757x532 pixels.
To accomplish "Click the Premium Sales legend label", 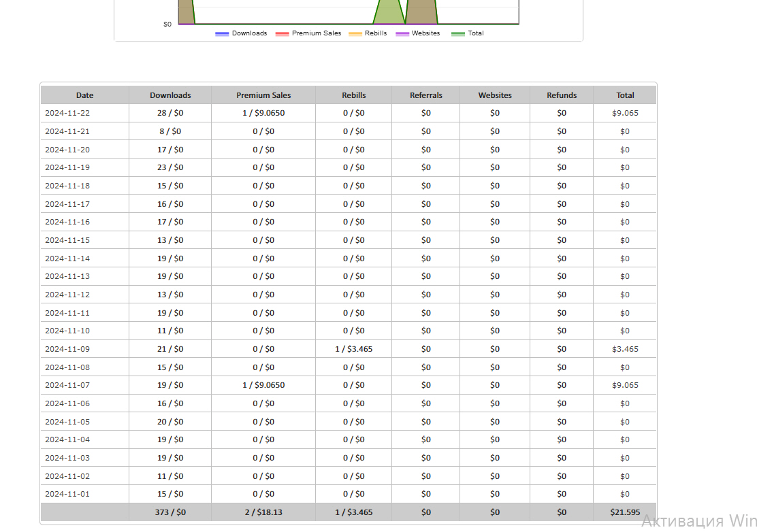I will coord(317,33).
